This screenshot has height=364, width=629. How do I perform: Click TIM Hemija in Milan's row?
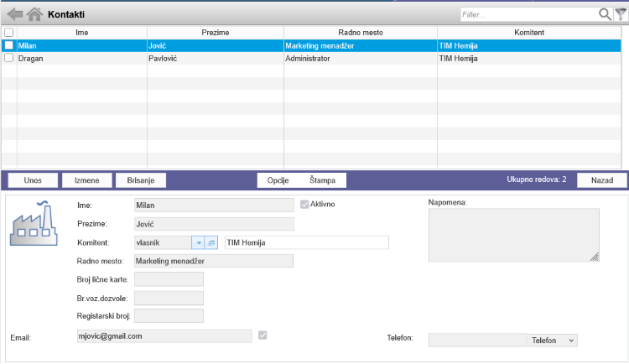pos(529,46)
